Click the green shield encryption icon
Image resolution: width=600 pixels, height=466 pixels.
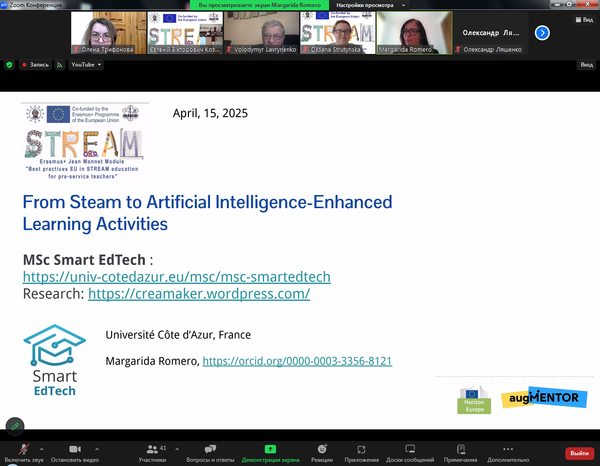click(x=10, y=64)
